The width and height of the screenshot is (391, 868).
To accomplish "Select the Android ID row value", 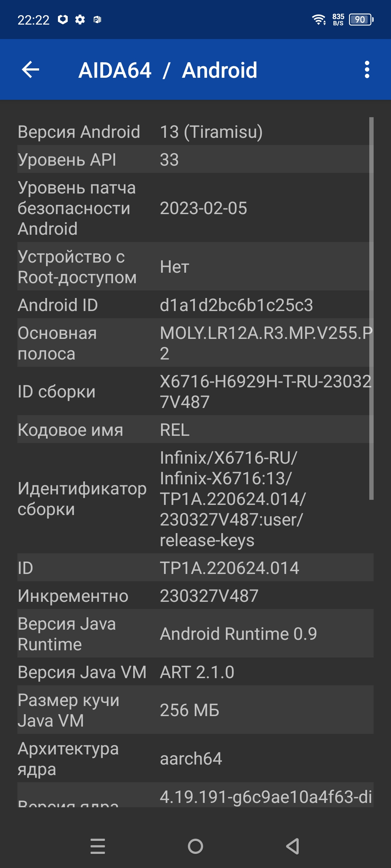I will (236, 305).
